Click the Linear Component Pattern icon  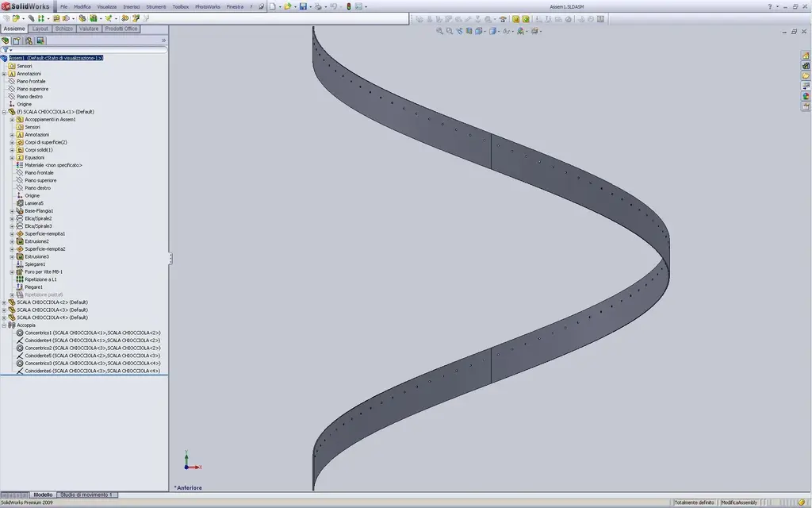pyautogui.click(x=41, y=18)
